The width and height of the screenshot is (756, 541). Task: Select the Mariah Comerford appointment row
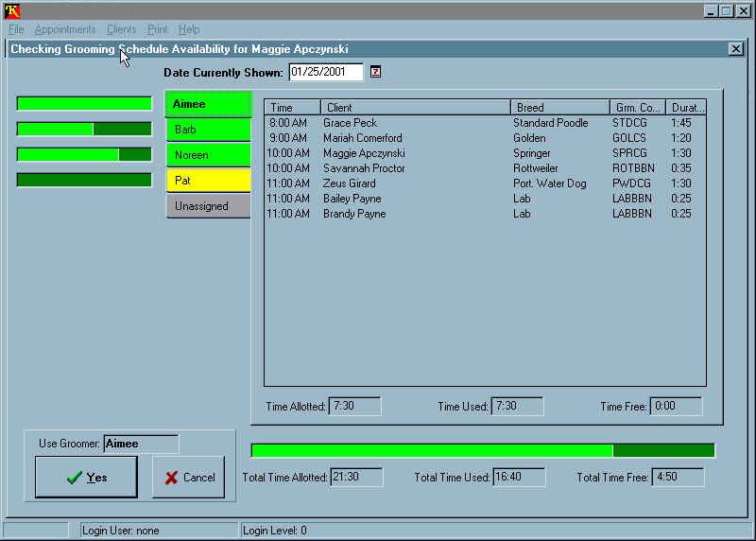click(485, 138)
